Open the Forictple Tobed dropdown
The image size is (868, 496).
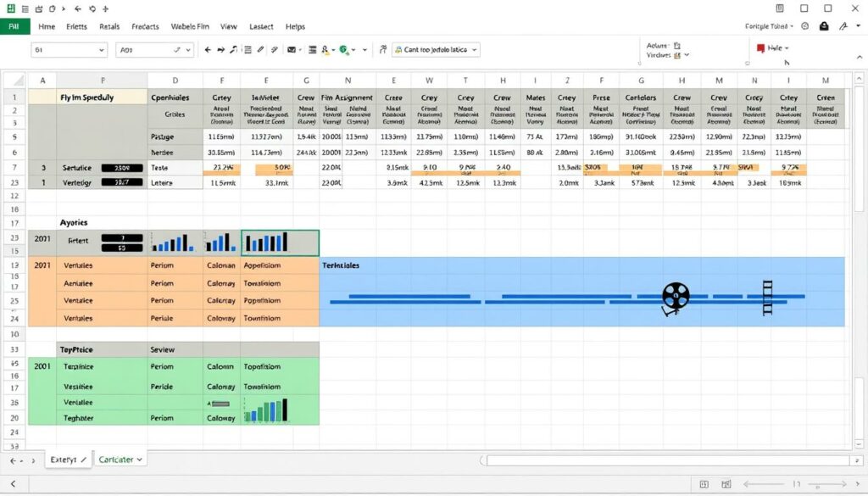[x=769, y=26]
